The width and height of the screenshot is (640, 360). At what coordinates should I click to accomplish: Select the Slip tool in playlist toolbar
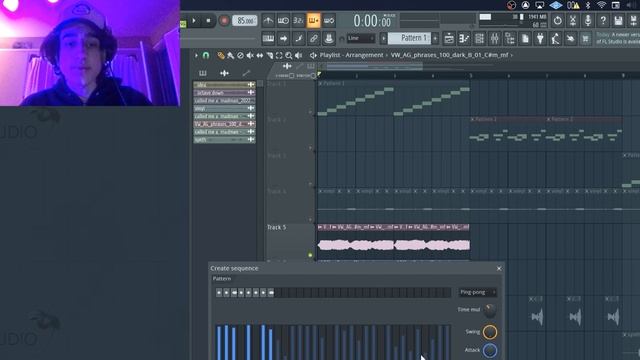(260, 55)
